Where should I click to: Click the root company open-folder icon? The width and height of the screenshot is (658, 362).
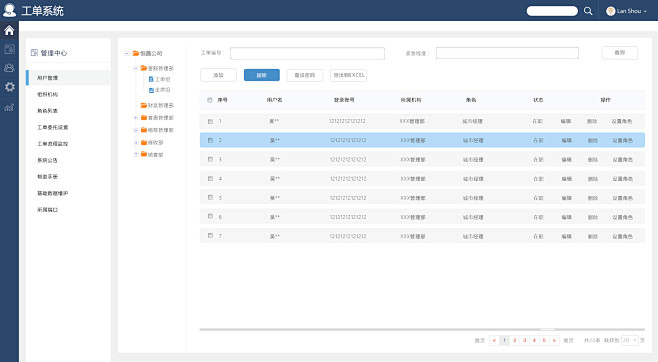[136, 53]
